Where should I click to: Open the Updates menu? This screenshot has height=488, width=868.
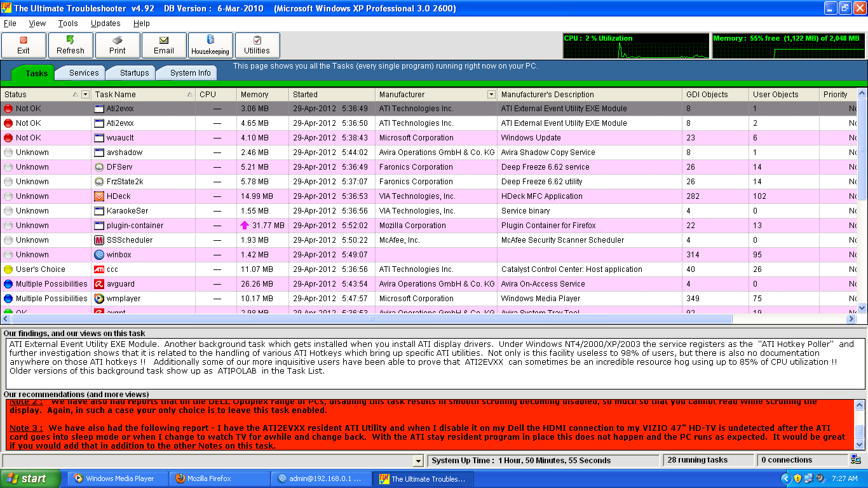point(105,24)
